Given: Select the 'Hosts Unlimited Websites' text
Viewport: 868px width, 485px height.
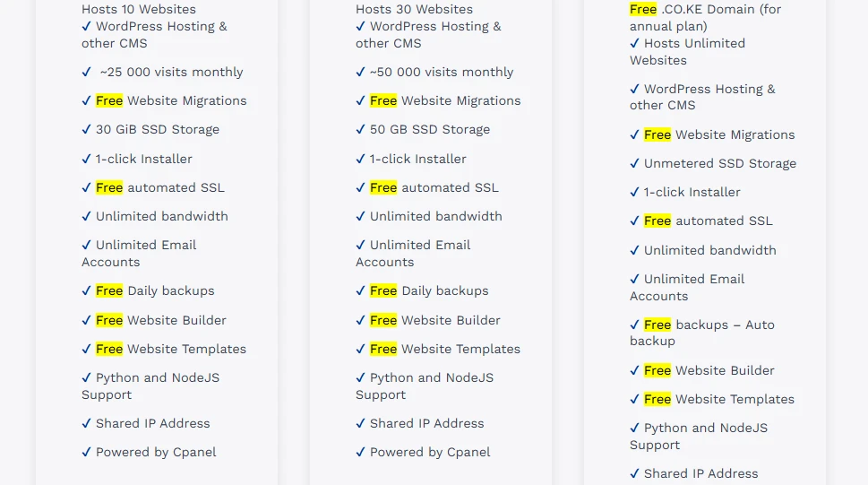Looking at the screenshot, I should click(x=688, y=52).
